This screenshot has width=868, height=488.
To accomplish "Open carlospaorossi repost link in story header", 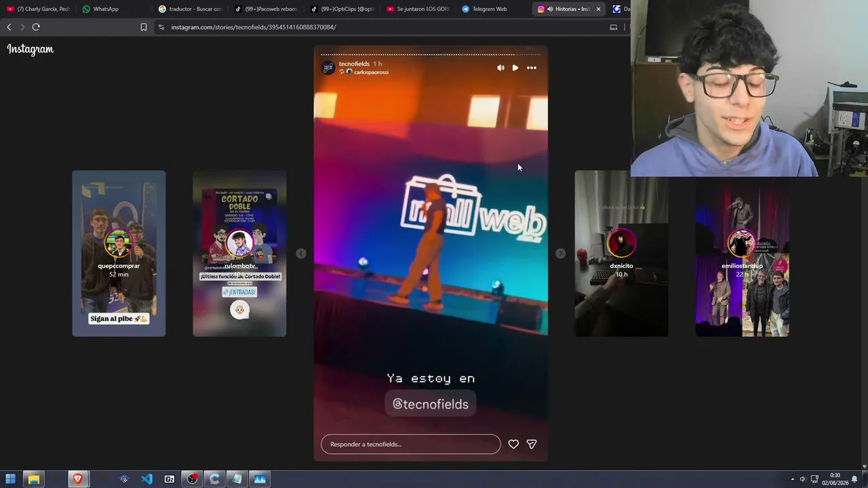I will tap(371, 72).
